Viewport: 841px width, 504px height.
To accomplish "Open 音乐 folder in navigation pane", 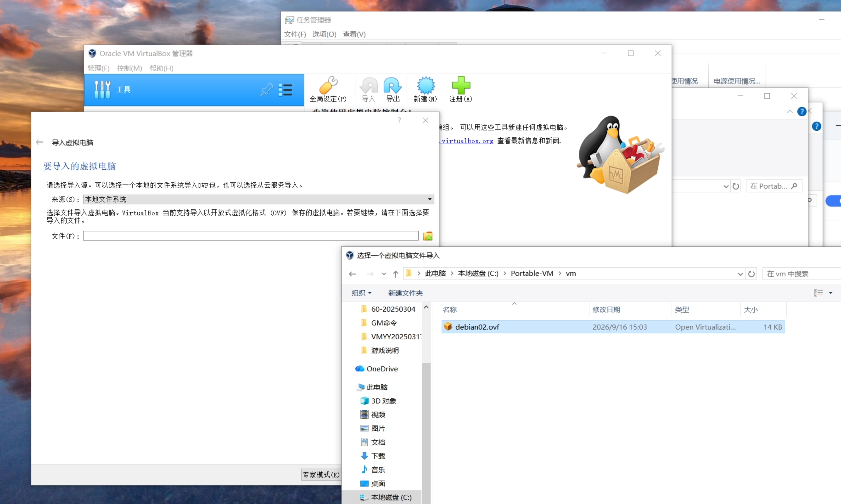I will (x=373, y=470).
